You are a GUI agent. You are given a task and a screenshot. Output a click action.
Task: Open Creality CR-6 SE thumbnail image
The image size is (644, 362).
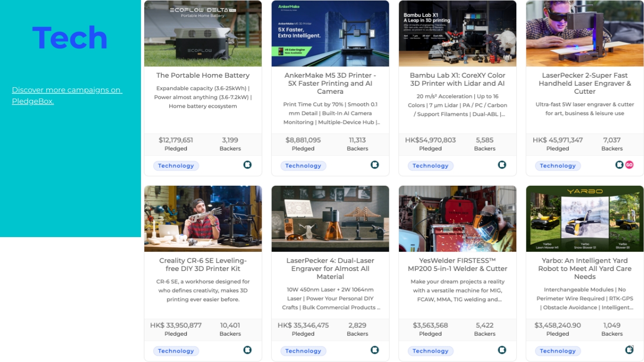coord(203,219)
